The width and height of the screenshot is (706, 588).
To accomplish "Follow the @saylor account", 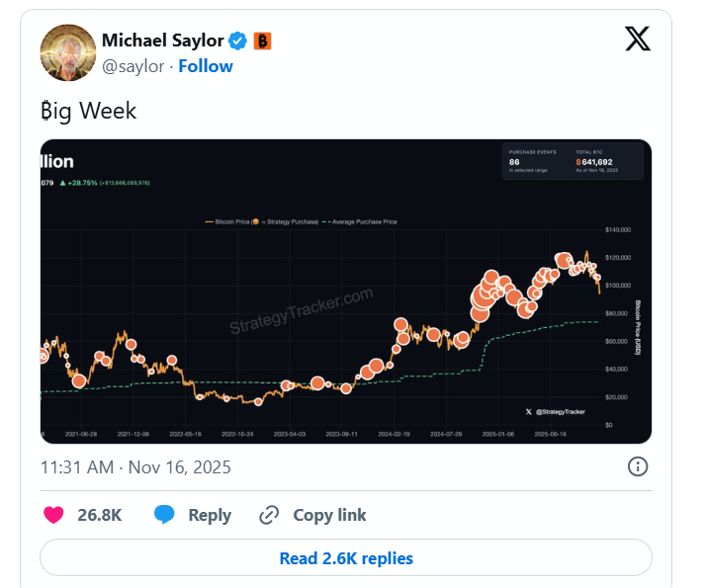I will point(206,66).
